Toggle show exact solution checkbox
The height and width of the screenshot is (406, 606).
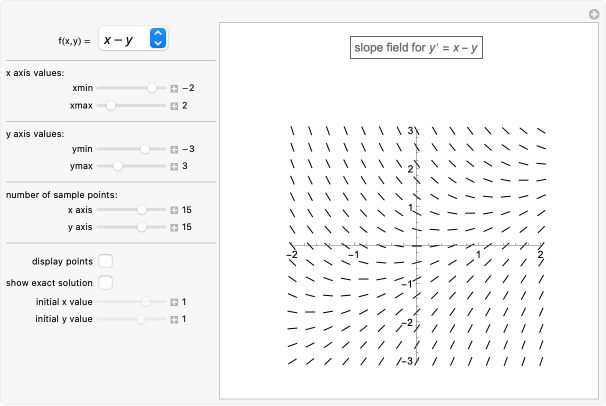[x=106, y=282]
